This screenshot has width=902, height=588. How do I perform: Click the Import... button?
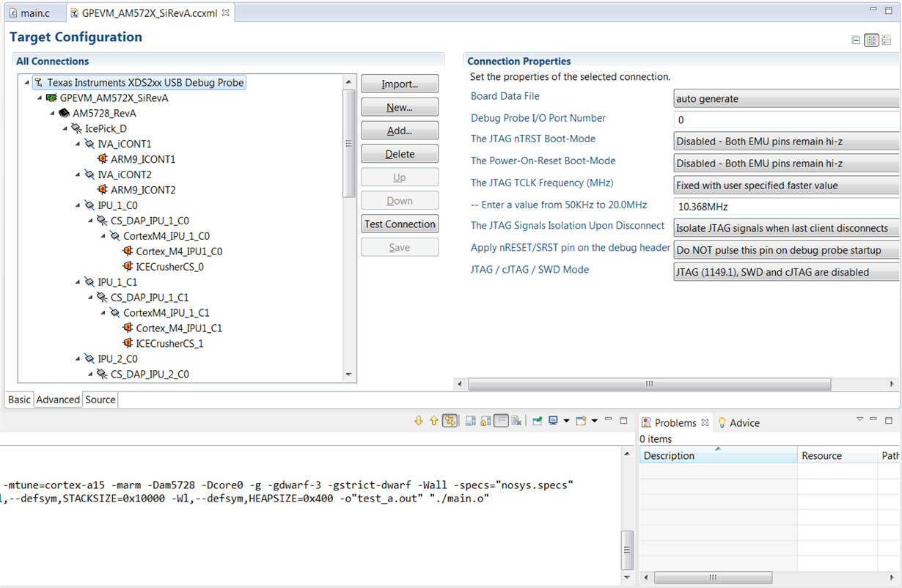(400, 84)
